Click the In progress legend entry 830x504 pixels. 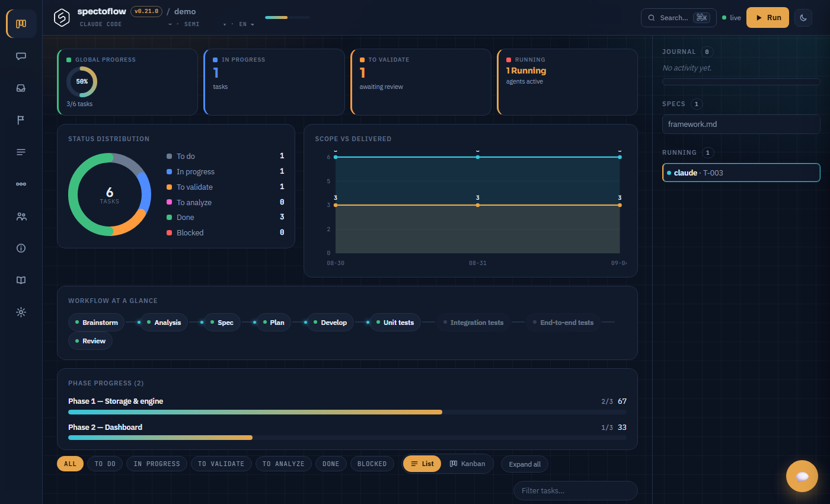pos(225,172)
